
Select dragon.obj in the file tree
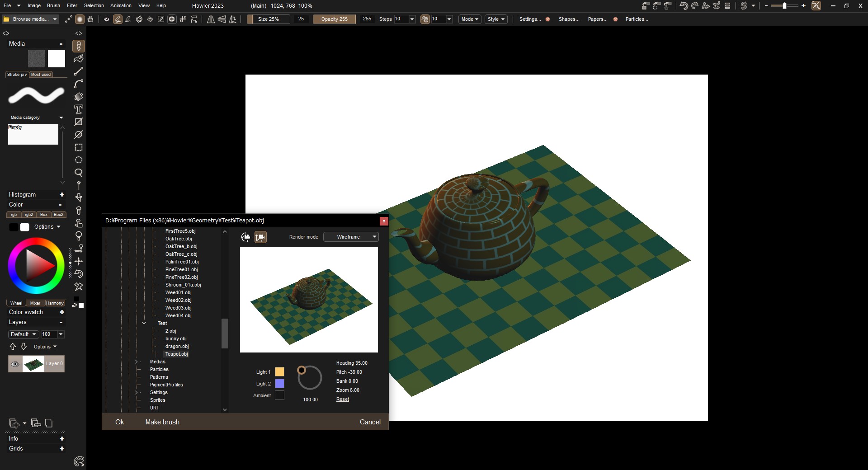[x=177, y=347]
